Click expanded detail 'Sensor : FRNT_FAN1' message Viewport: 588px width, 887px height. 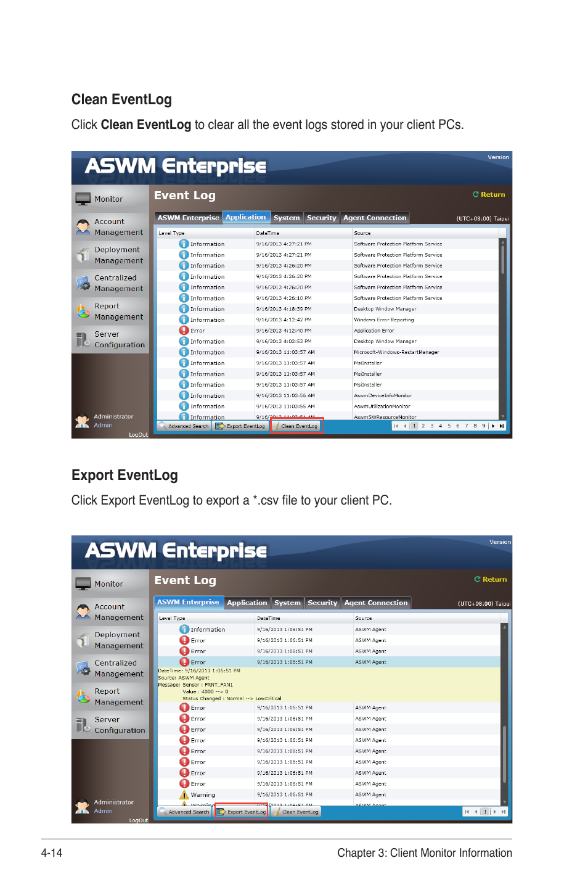click(x=208, y=685)
